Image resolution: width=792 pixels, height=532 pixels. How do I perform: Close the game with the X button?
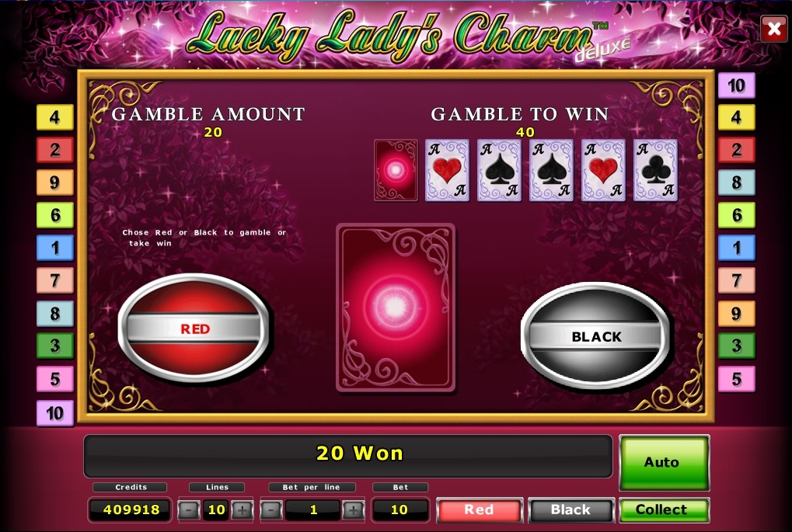774,29
